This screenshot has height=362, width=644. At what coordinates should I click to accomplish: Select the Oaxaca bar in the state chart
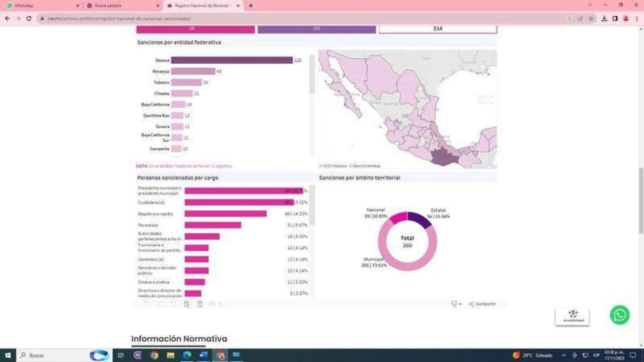tap(232, 60)
